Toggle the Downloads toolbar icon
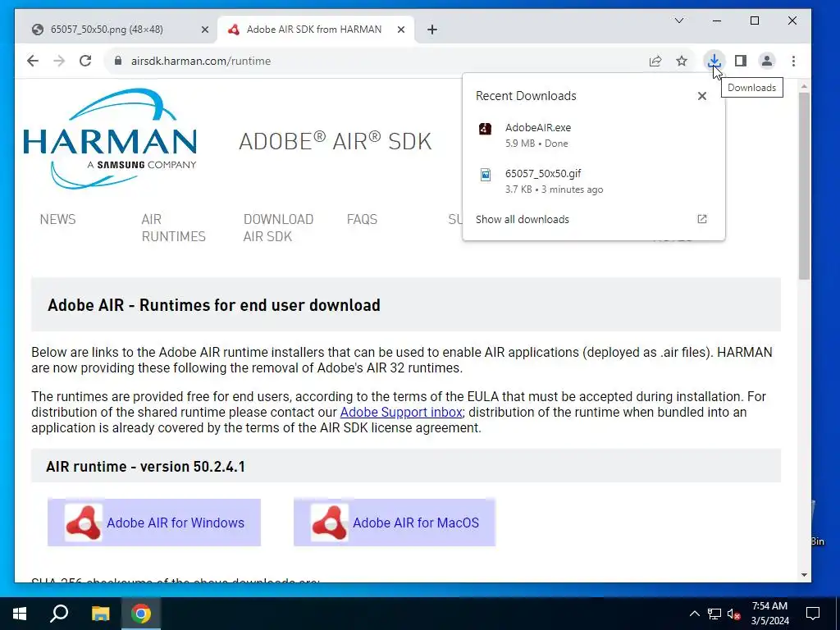This screenshot has height=630, width=840. 714,61
